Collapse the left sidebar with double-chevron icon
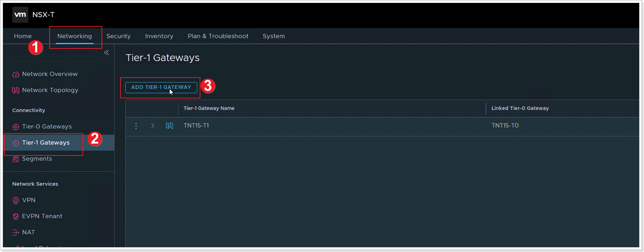This screenshot has width=644, height=252. 107,52
